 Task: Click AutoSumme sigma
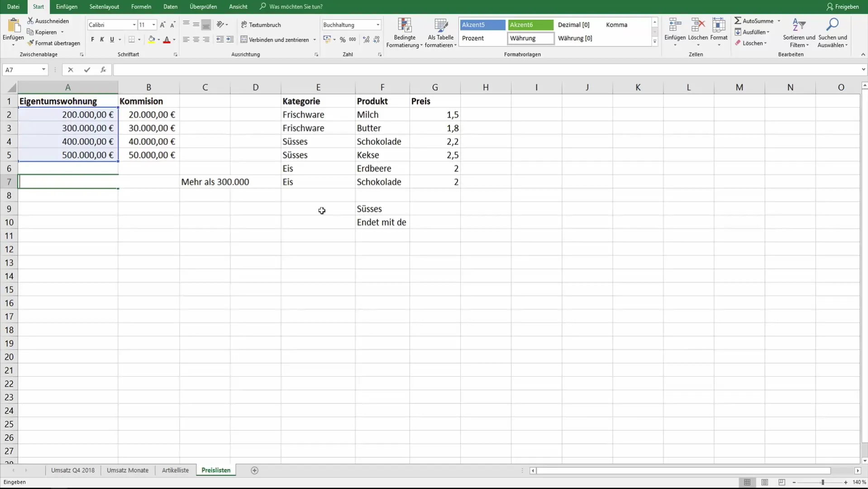754,21
